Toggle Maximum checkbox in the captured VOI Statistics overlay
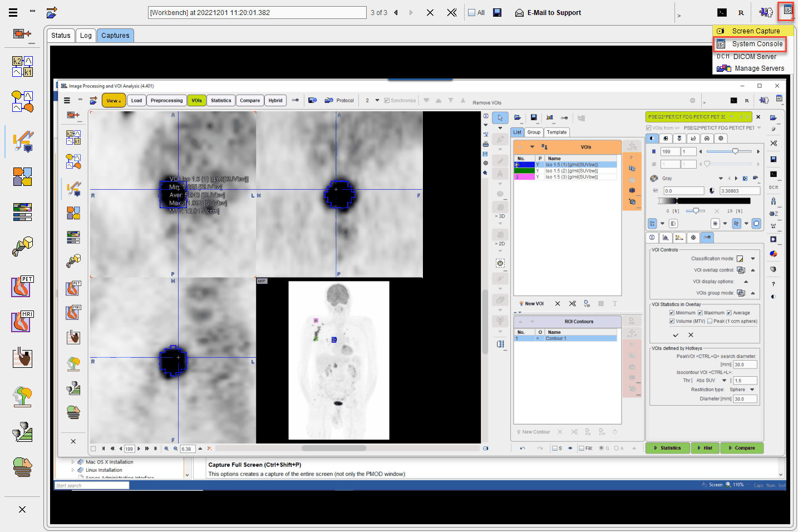Viewport: 798px width, 532px height. (701, 313)
